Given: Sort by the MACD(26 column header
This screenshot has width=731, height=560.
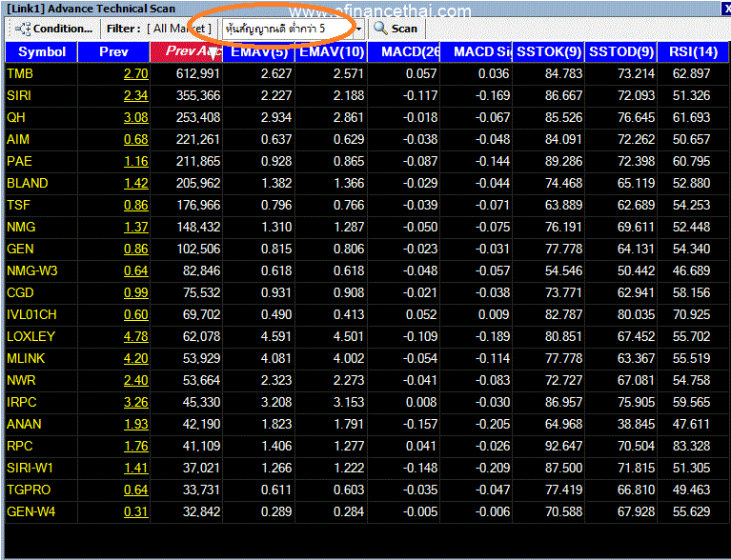Looking at the screenshot, I should [x=404, y=51].
